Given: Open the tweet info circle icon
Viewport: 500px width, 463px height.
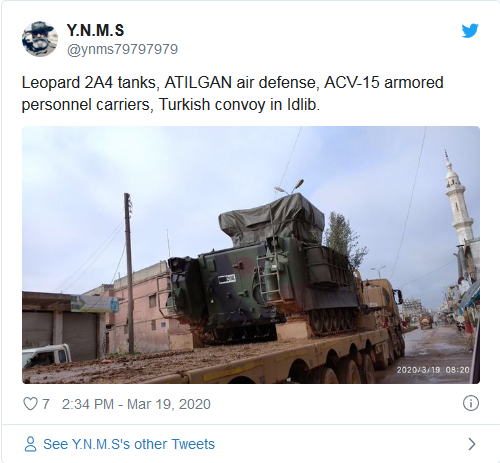Looking at the screenshot, I should (471, 403).
